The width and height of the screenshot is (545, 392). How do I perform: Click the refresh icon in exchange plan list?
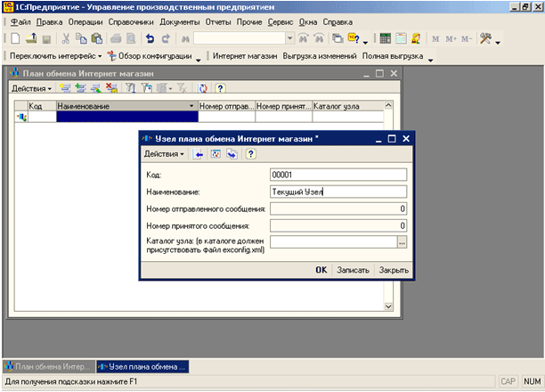tap(203, 89)
